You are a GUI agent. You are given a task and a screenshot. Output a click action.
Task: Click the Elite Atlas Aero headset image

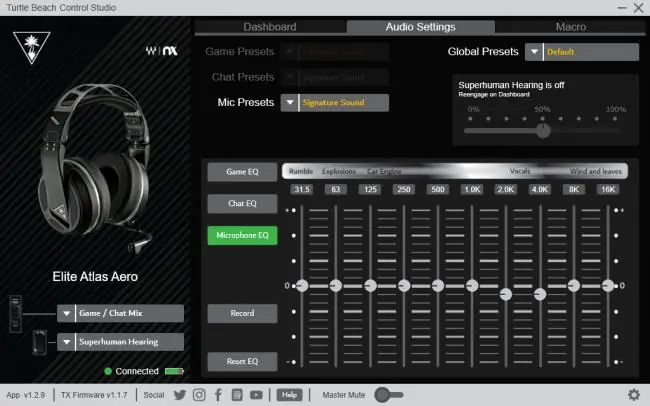pyautogui.click(x=95, y=168)
